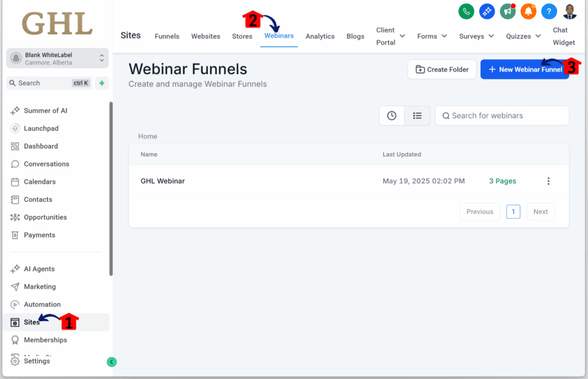This screenshot has width=588, height=379.
Task: Open the Analytics tab
Action: click(x=320, y=36)
